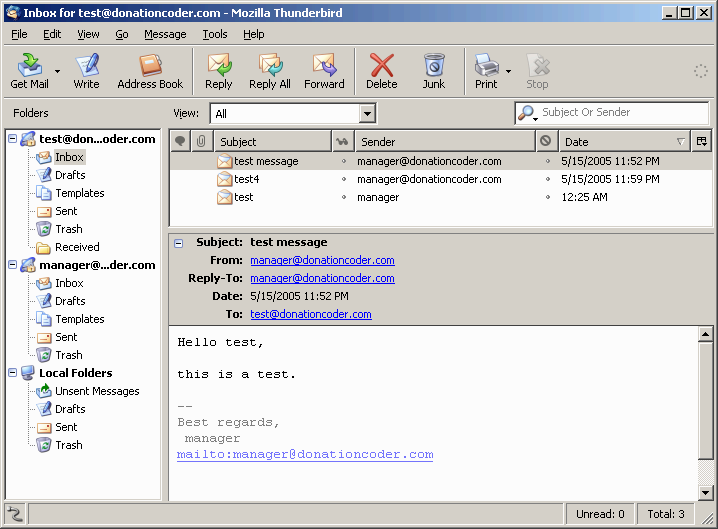Sort messages by Date column

[x=625, y=141]
